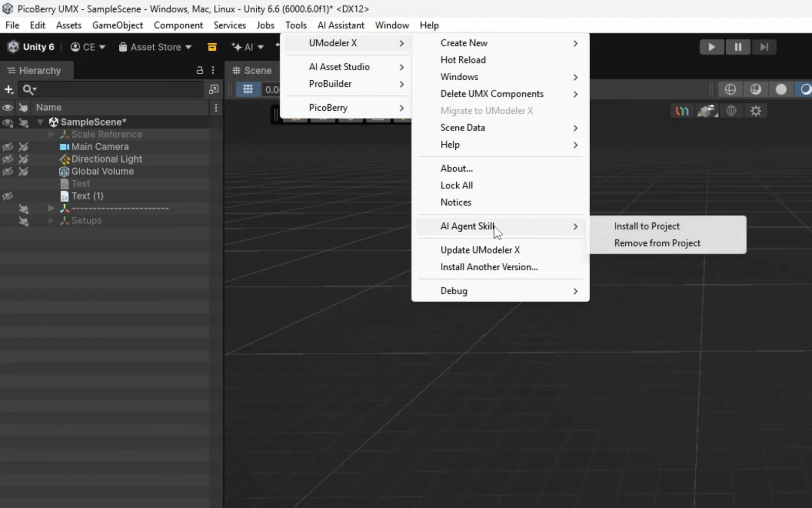The width and height of the screenshot is (812, 508).
Task: Click the Step frame button
Action: pos(764,47)
